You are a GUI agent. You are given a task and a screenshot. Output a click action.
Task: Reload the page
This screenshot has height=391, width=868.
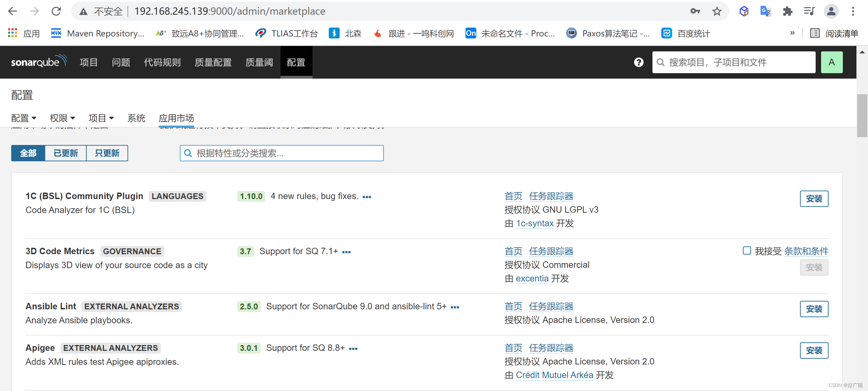[x=56, y=11]
